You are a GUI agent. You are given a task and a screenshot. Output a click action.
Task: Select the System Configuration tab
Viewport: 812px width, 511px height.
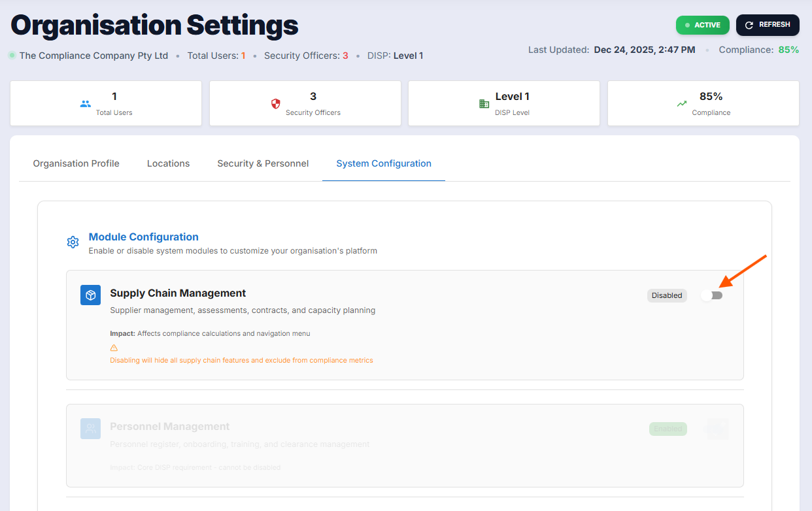384,163
